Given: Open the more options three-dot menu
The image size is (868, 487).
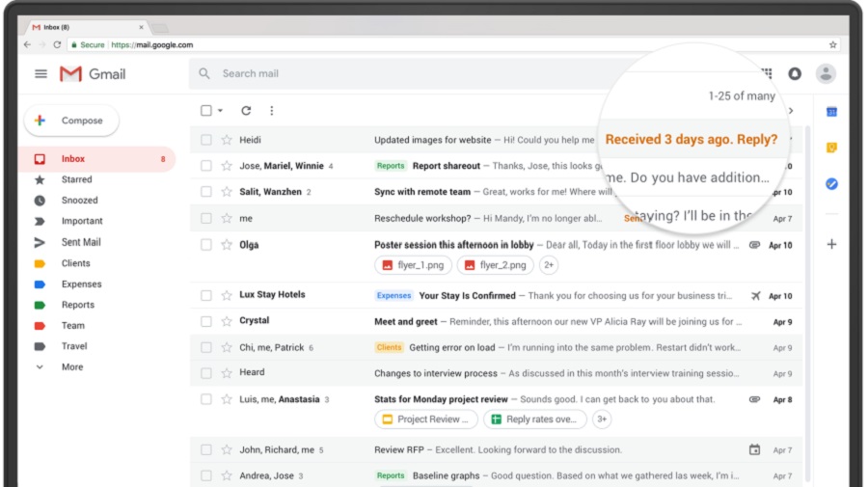Looking at the screenshot, I should (x=272, y=111).
